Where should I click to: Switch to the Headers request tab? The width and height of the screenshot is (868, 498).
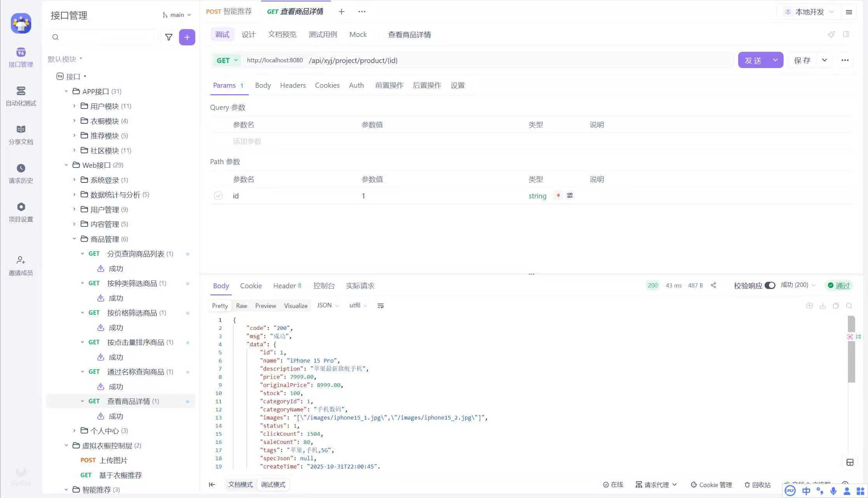pos(293,85)
